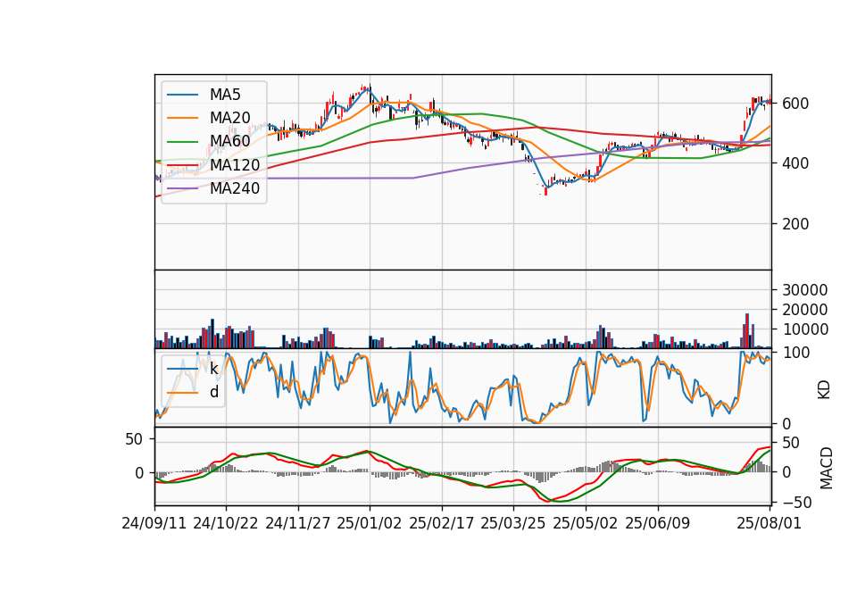Image resolution: width=857 pixels, height=616 pixels.
Task: Click the KD axis title
Action: click(x=824, y=389)
